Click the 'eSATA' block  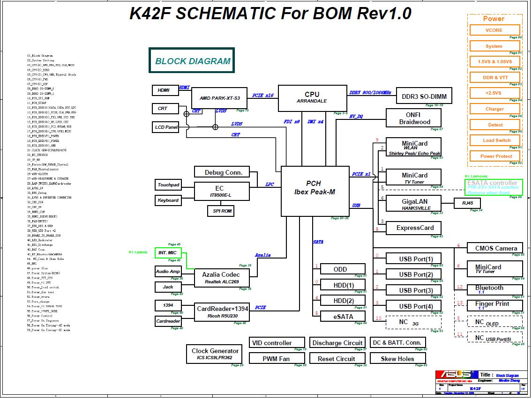[x=343, y=317]
